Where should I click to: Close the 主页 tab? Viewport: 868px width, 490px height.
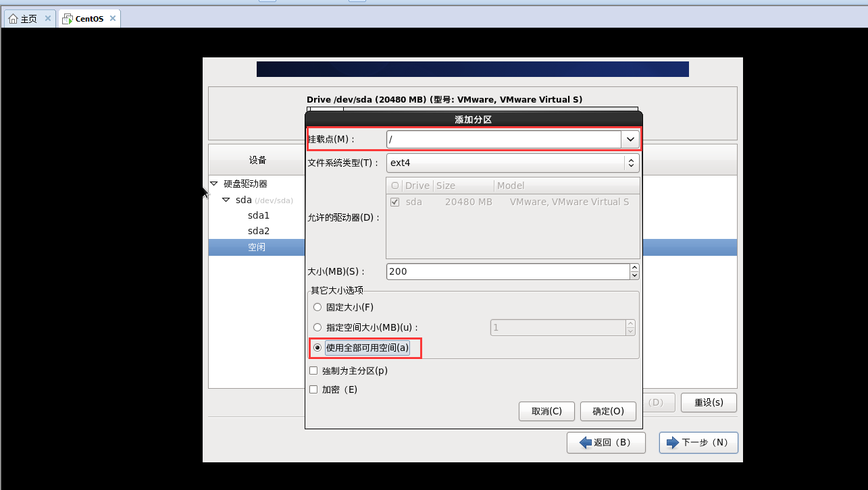(48, 19)
